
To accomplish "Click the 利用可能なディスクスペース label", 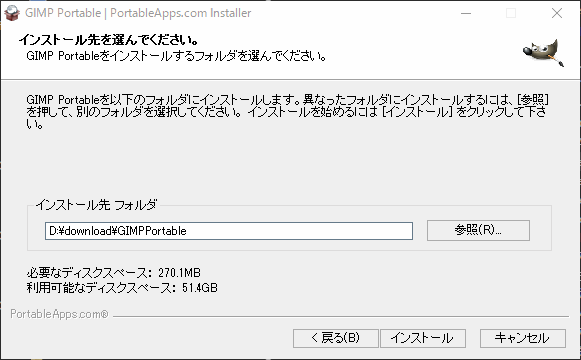I will point(101,288).
